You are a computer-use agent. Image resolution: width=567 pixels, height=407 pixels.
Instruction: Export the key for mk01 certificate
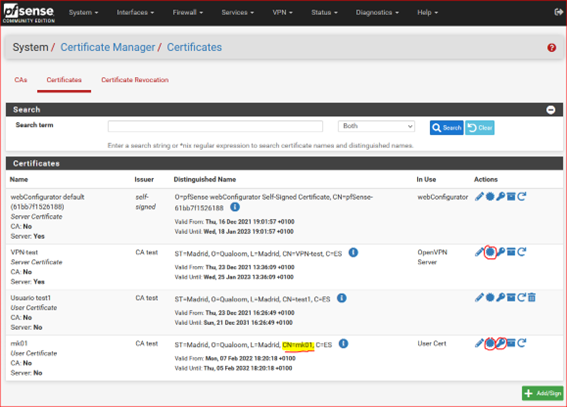pyautogui.click(x=500, y=343)
